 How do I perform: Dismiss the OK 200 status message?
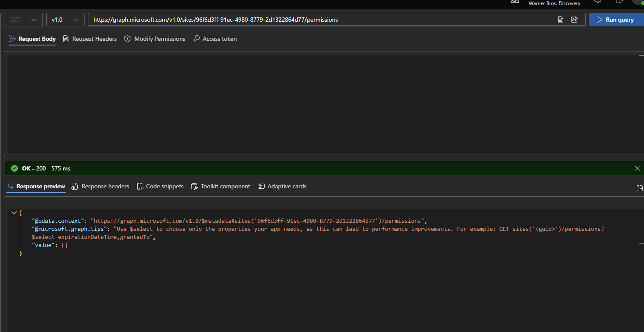tap(637, 168)
